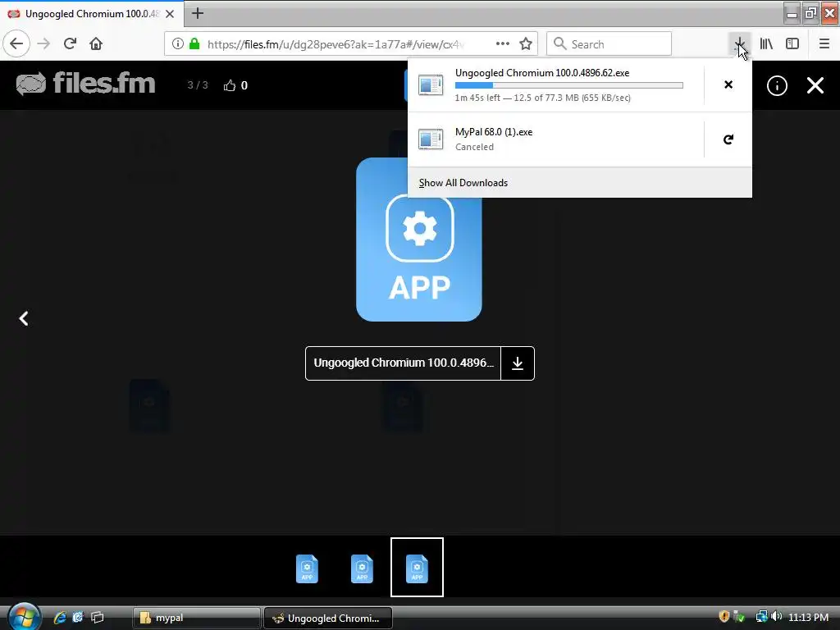Open Ungoogled Chromium 100.0.4896.62.exe download entry
This screenshot has height=630, width=840.
click(555, 85)
